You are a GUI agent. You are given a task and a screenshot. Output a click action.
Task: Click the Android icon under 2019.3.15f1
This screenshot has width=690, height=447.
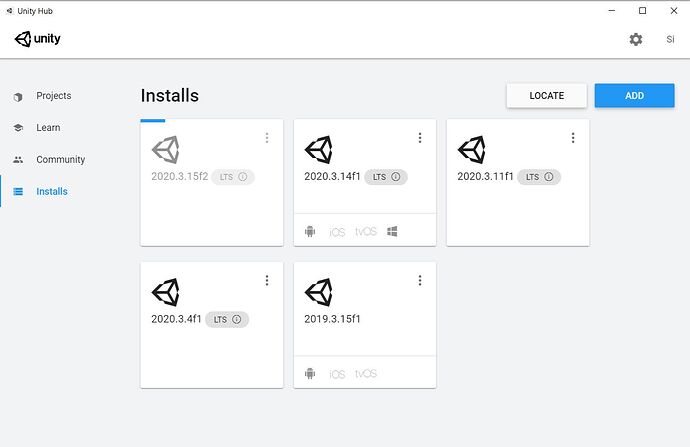[x=310, y=374]
